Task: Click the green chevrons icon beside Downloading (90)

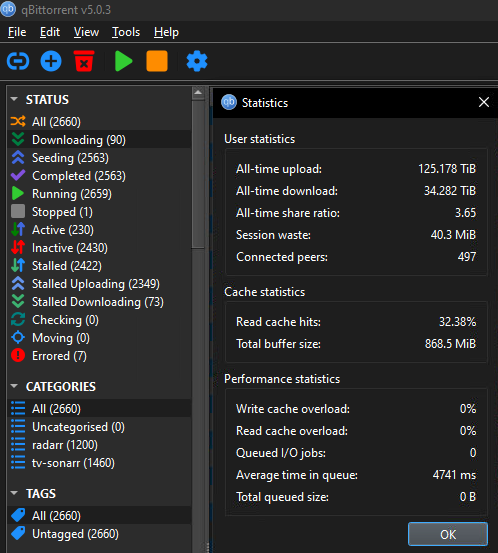Action: pos(18,139)
